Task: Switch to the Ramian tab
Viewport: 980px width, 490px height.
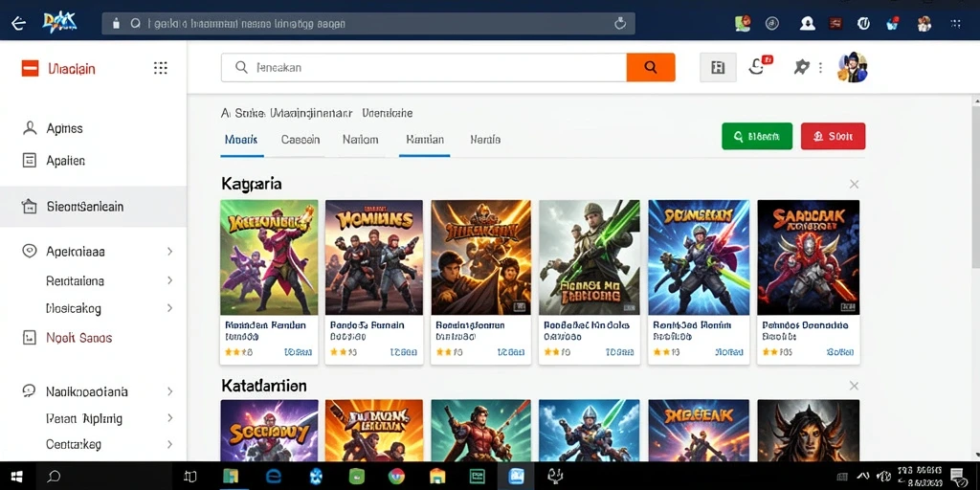Action: point(424,140)
